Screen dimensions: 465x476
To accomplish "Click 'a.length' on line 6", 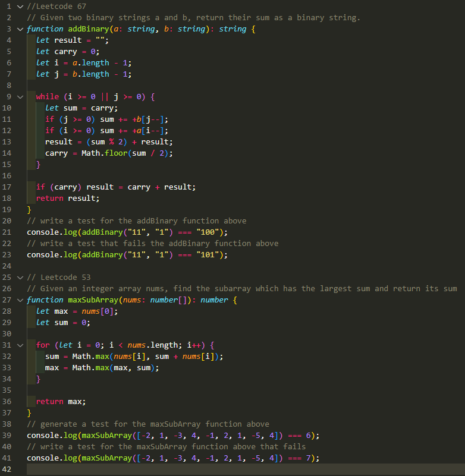I will pyautogui.click(x=91, y=63).
